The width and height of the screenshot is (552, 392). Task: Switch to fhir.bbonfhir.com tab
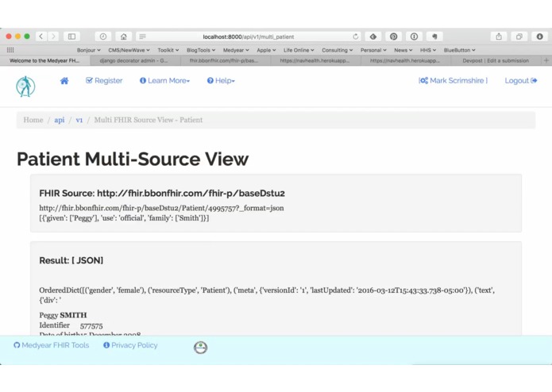224,60
